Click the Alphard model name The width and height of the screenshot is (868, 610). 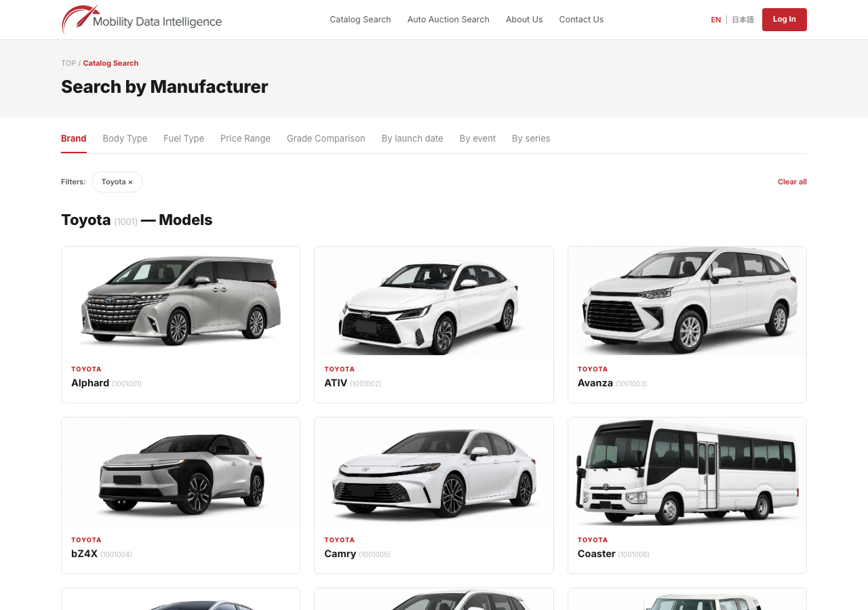click(90, 383)
